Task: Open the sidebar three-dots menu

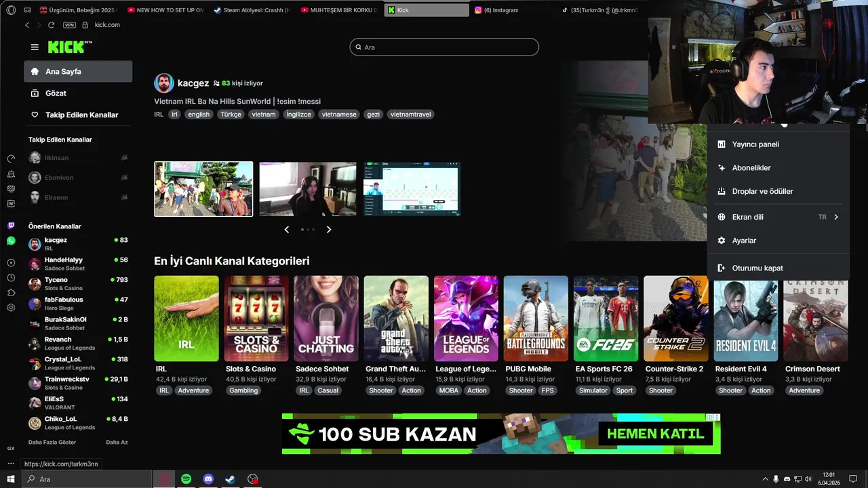Action: [x=11, y=464]
